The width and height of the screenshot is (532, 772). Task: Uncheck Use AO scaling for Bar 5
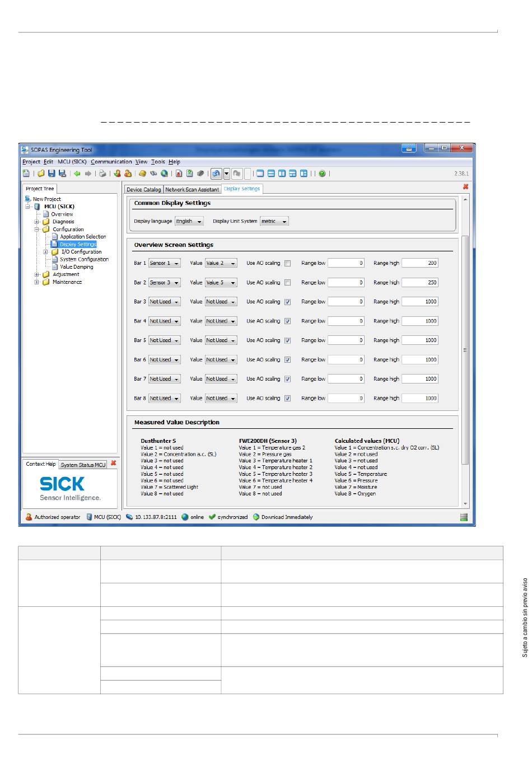(x=287, y=340)
